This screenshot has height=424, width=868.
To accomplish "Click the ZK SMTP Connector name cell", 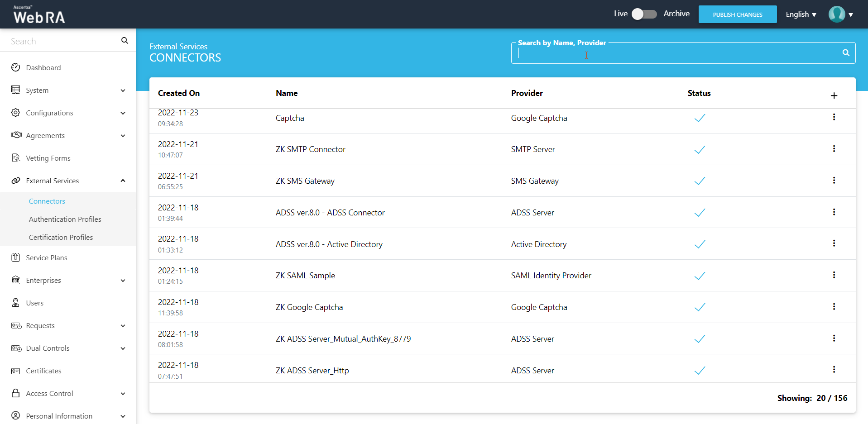I will [x=311, y=149].
